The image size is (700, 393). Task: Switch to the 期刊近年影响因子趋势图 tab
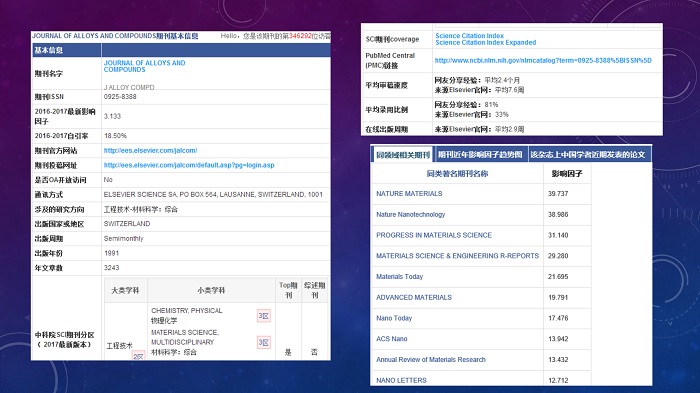pos(480,155)
